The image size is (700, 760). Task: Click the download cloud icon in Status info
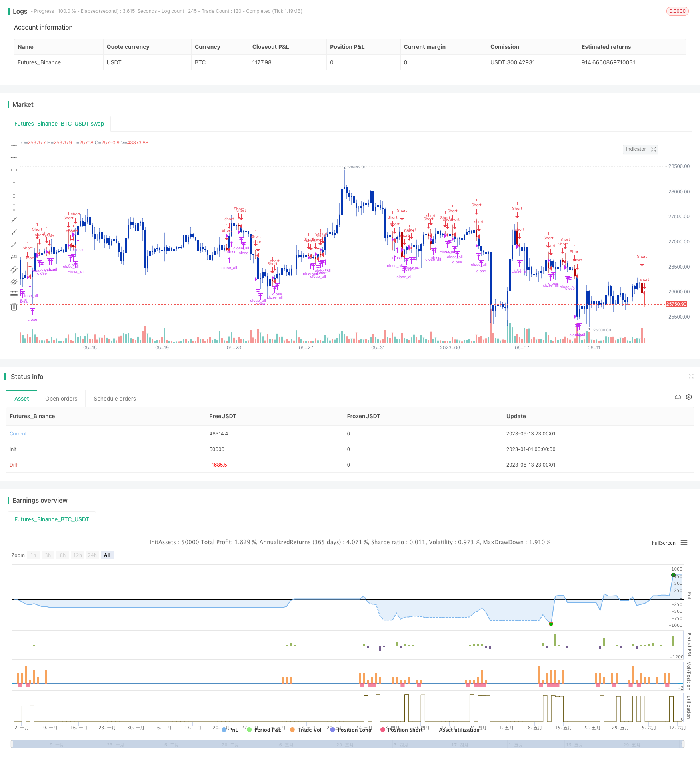678,397
